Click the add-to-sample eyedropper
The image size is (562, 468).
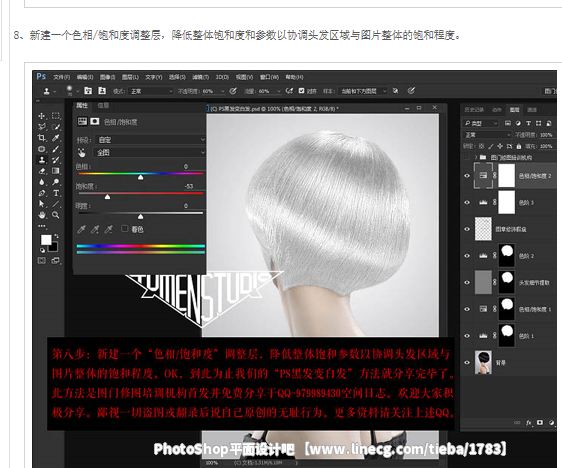(95, 229)
